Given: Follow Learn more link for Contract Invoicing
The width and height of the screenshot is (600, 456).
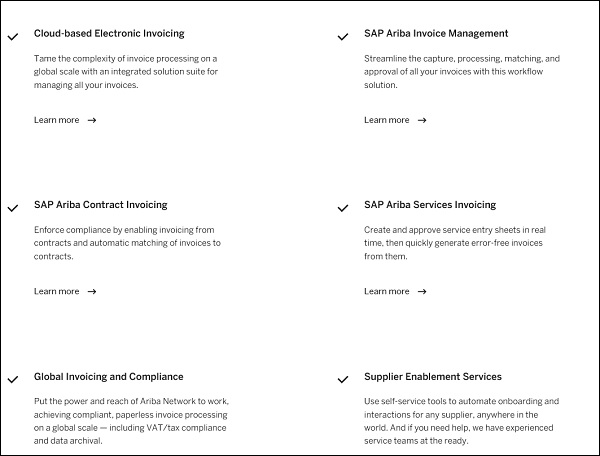Looking at the screenshot, I should [56, 292].
